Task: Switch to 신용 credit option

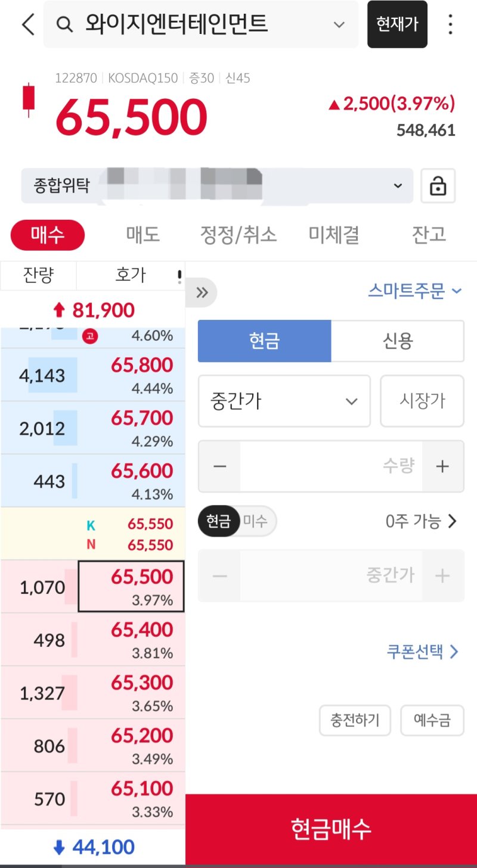Action: 398,341
